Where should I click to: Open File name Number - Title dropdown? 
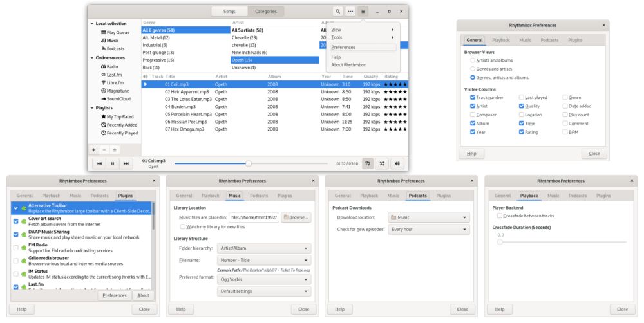tap(263, 260)
